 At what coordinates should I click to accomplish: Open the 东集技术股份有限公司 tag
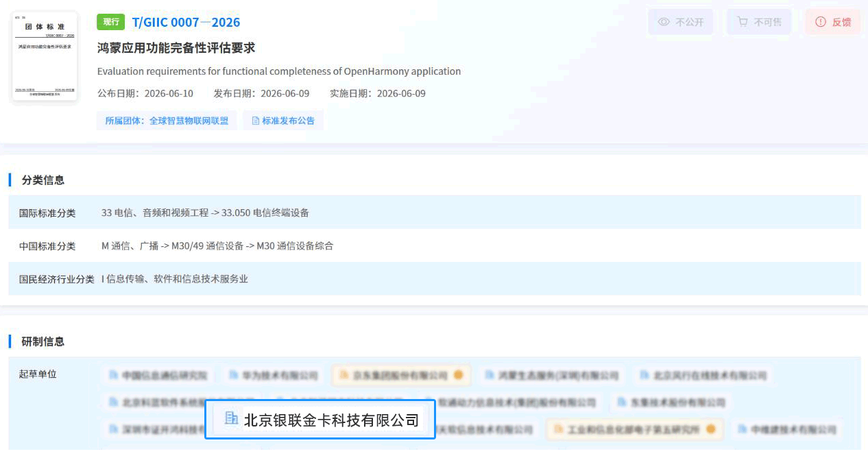tap(671, 402)
